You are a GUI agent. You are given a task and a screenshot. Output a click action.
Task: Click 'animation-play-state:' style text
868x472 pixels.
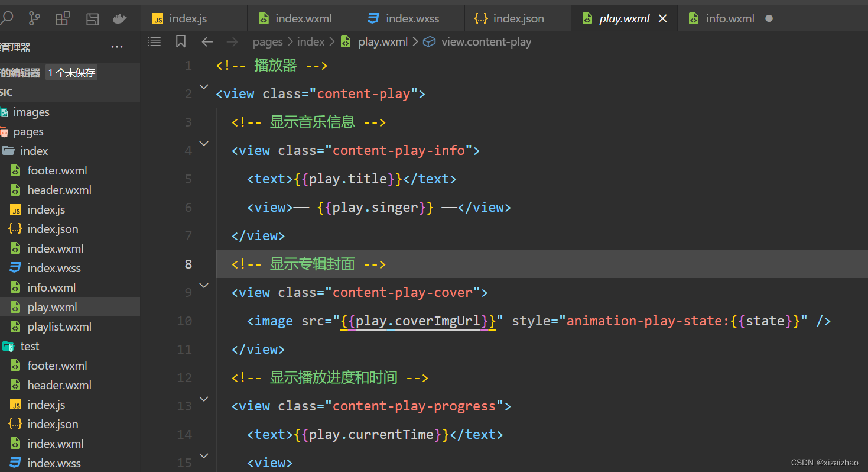point(648,321)
